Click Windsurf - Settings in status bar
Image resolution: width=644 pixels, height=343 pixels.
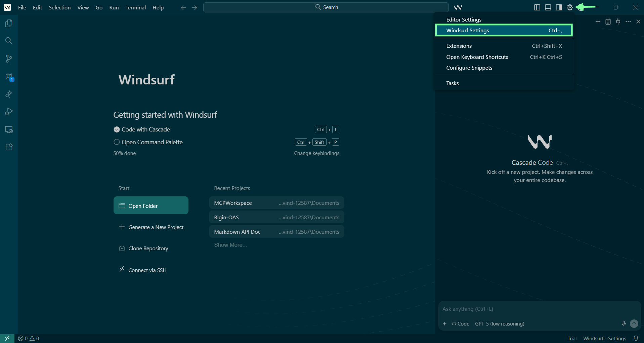click(x=605, y=338)
